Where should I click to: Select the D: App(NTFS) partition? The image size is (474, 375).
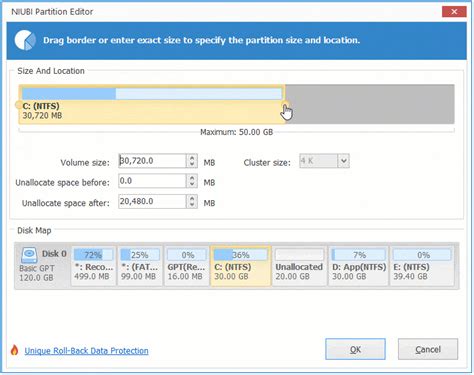(x=359, y=266)
